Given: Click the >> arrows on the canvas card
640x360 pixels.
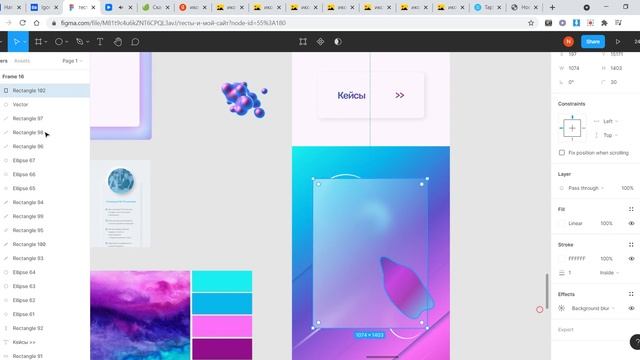Looking at the screenshot, I should pyautogui.click(x=400, y=96).
